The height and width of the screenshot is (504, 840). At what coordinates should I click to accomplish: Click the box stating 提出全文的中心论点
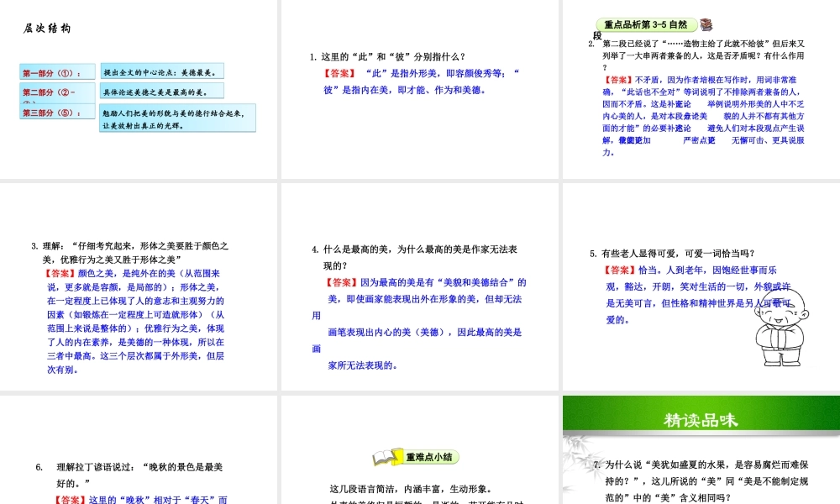point(164,72)
